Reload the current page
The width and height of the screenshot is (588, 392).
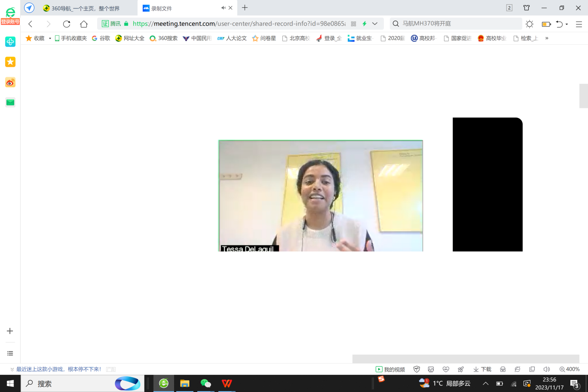67,24
